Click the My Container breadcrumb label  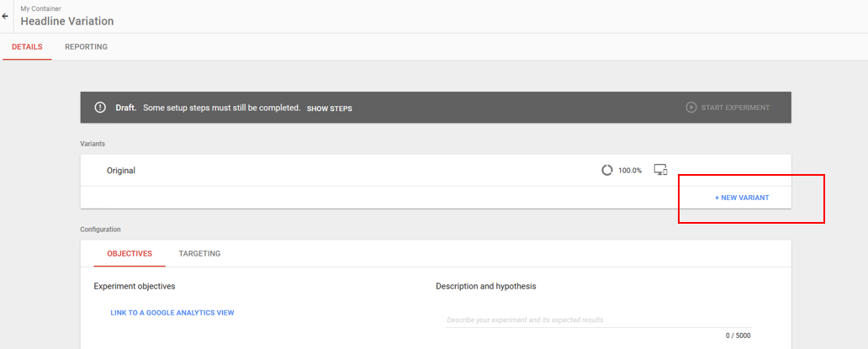[x=41, y=9]
